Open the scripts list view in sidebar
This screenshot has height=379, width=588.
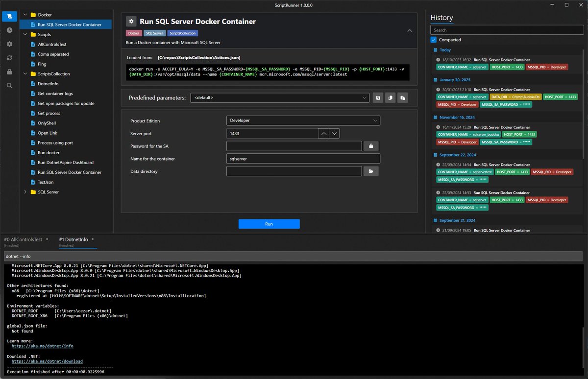[x=9, y=16]
